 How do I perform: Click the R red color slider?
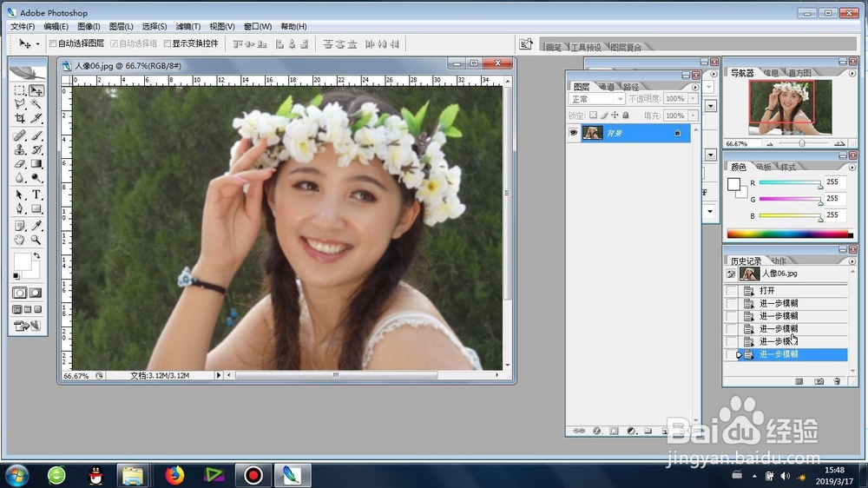(791, 182)
